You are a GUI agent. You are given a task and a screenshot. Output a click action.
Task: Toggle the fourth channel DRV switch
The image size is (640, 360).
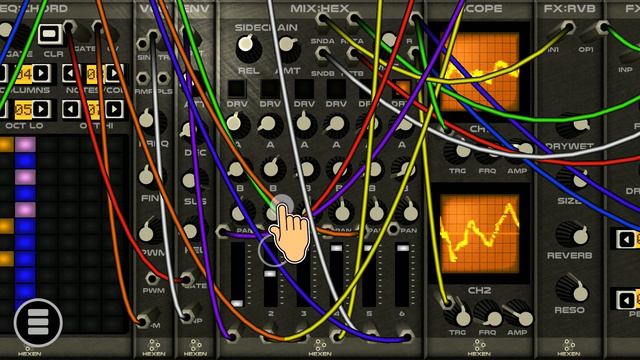[336, 89]
